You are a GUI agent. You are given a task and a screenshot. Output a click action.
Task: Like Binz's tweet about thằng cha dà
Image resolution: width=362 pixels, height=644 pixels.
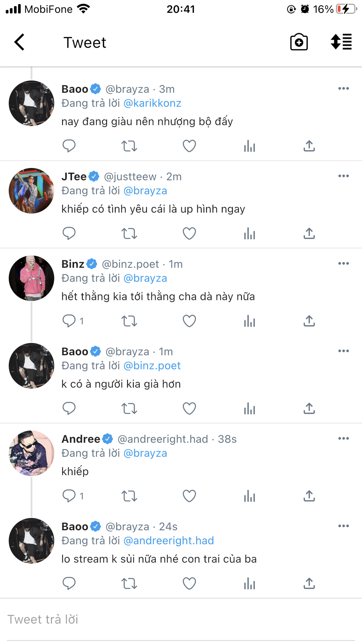click(x=189, y=321)
